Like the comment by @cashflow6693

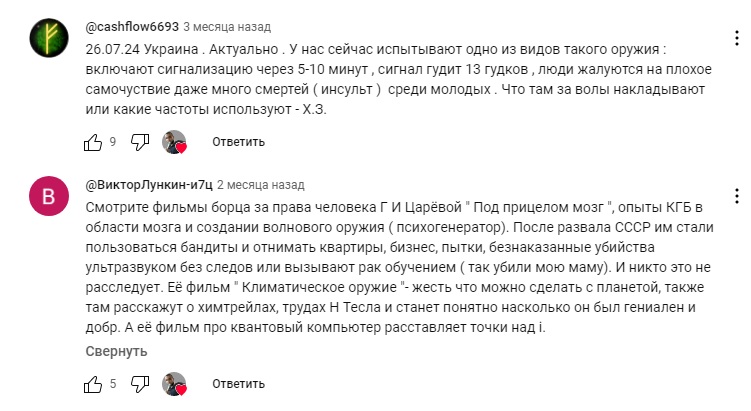[93, 142]
